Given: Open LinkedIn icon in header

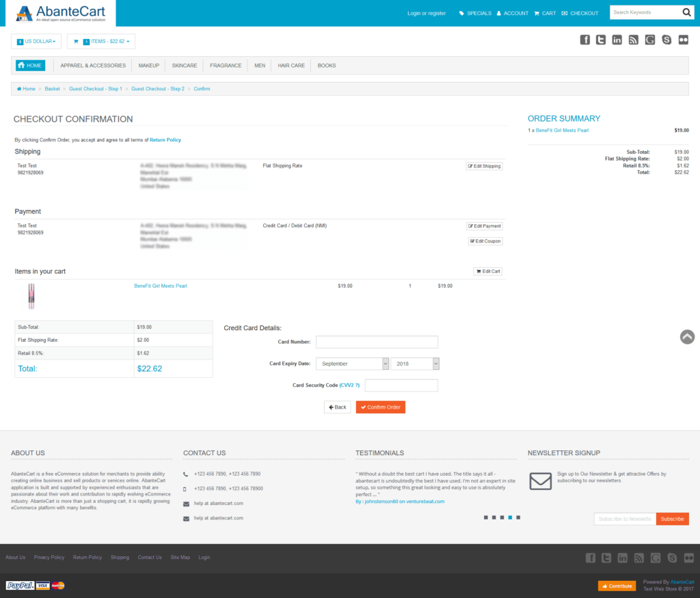Looking at the screenshot, I should pyautogui.click(x=617, y=40).
